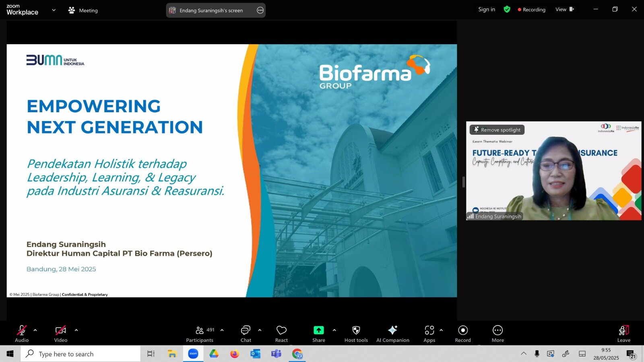Expand the Video options arrow
Viewport: 644px width, 362px height.
pos(76,330)
